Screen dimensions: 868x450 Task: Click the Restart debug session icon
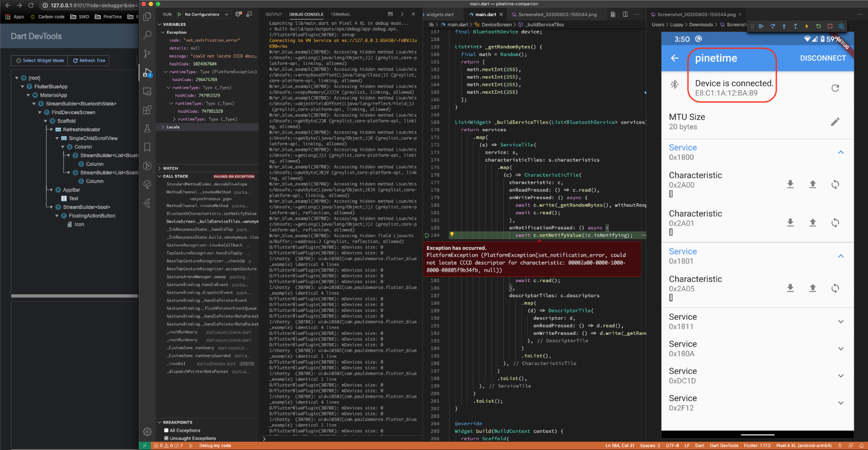(818, 26)
